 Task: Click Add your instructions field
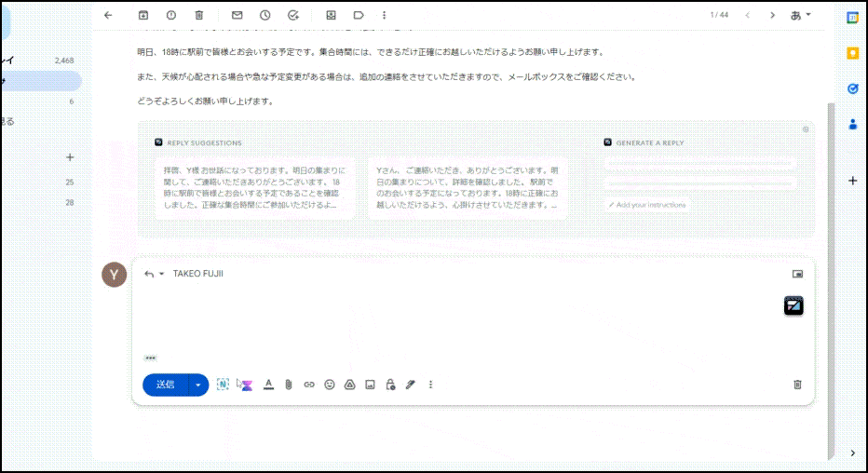tap(647, 205)
